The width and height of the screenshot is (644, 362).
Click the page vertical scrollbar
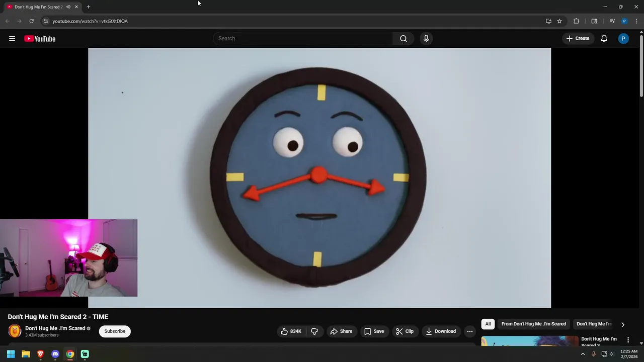pyautogui.click(x=641, y=65)
